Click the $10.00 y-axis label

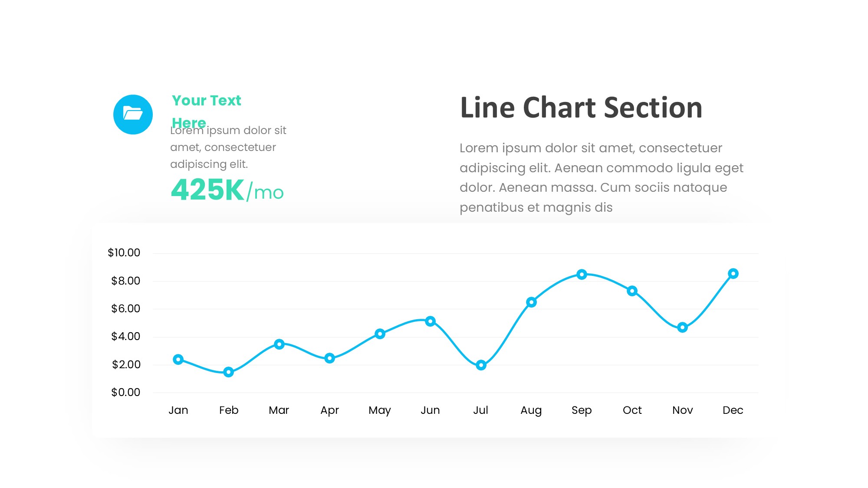pyautogui.click(x=124, y=252)
